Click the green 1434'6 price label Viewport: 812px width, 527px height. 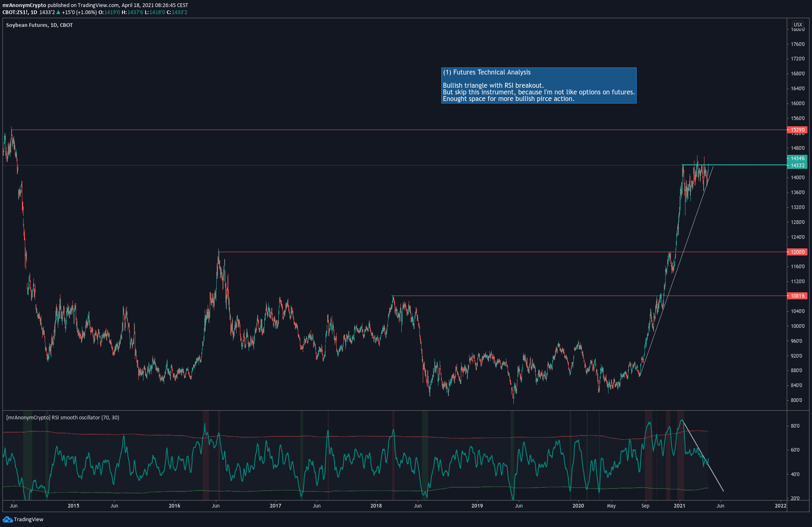pyautogui.click(x=798, y=159)
